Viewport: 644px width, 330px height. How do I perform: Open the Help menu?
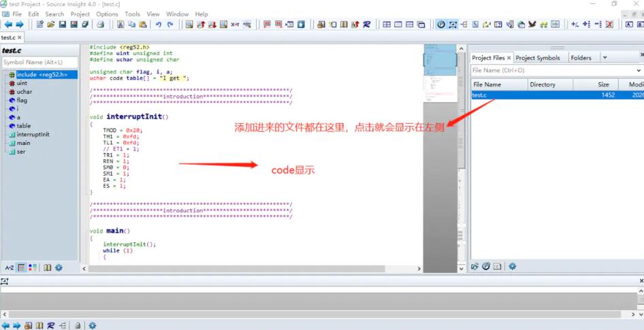click(202, 14)
